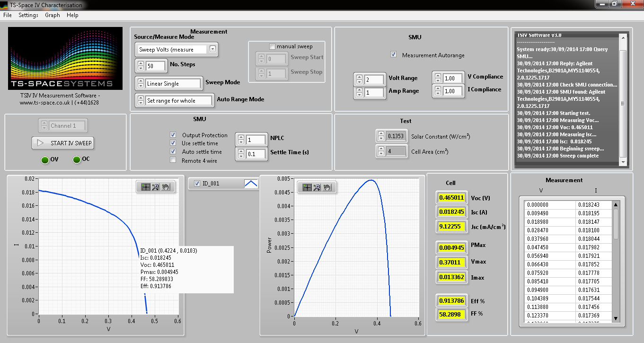Image resolution: width=644 pixels, height=343 pixels.
Task: Select the crosshair cursor tool on Power graph
Action: 307,187
